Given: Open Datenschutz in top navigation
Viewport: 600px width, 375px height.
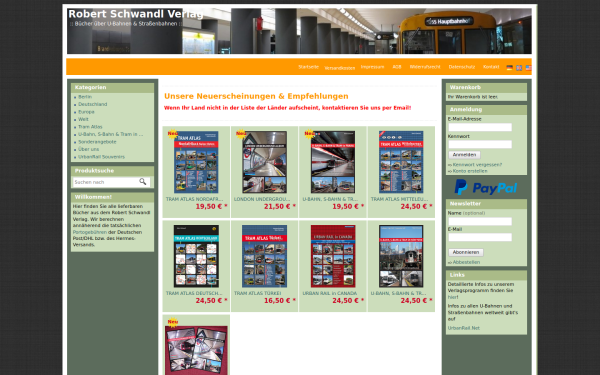Looking at the screenshot, I should 462,67.
